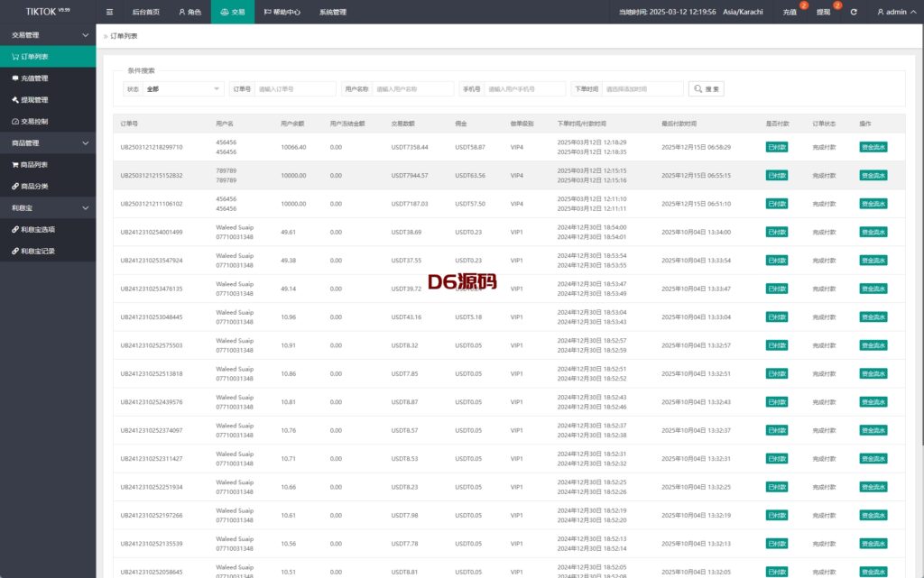The height and width of the screenshot is (578, 924).
Task: Click 资金流水 for order UB2412310252374097
Action: 873,430
